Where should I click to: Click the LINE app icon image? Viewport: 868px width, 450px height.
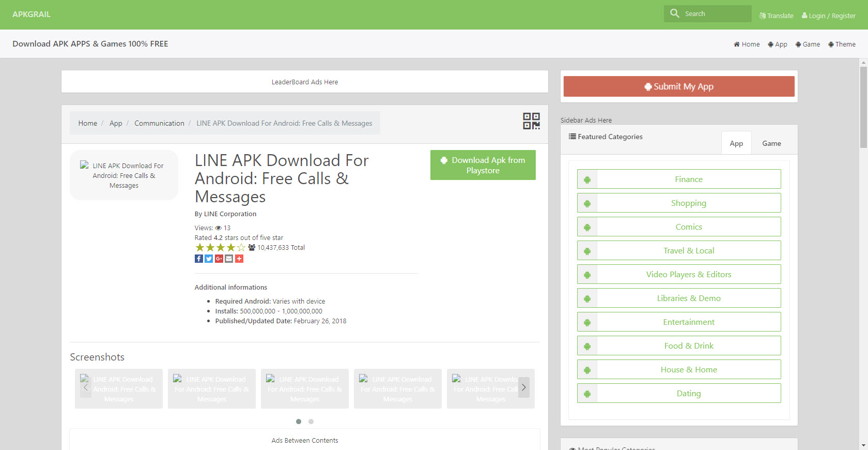click(124, 175)
